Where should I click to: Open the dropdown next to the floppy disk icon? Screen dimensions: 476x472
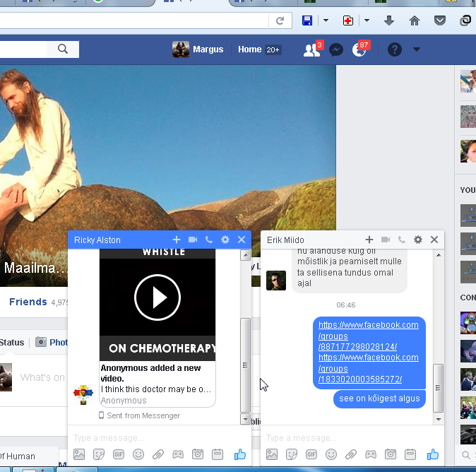[x=326, y=20]
